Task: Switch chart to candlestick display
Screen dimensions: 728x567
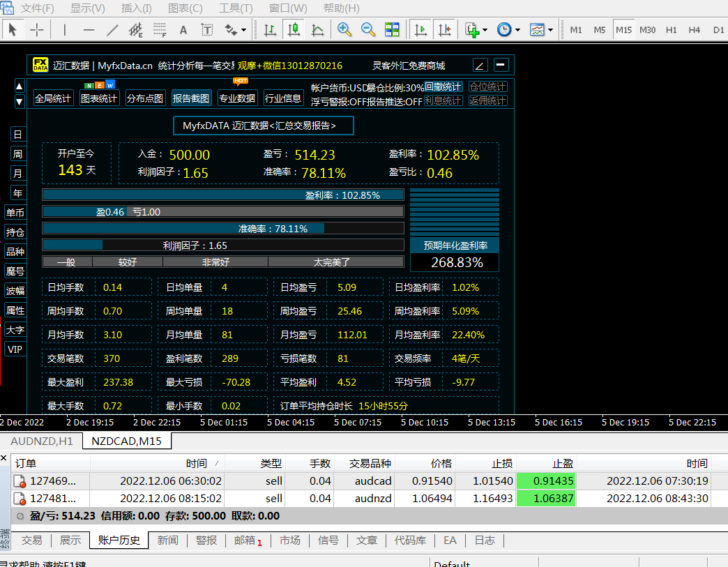Action: click(294, 30)
